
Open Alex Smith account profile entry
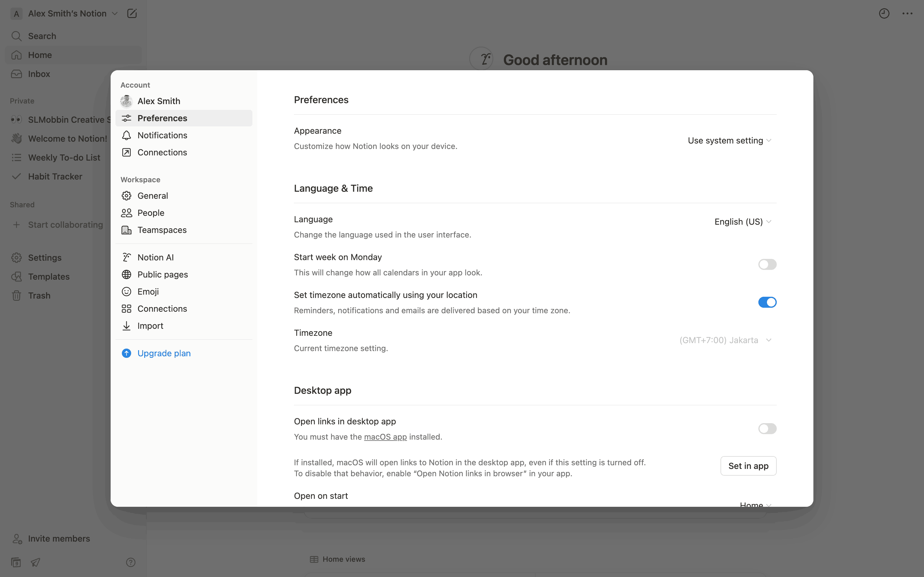(159, 101)
